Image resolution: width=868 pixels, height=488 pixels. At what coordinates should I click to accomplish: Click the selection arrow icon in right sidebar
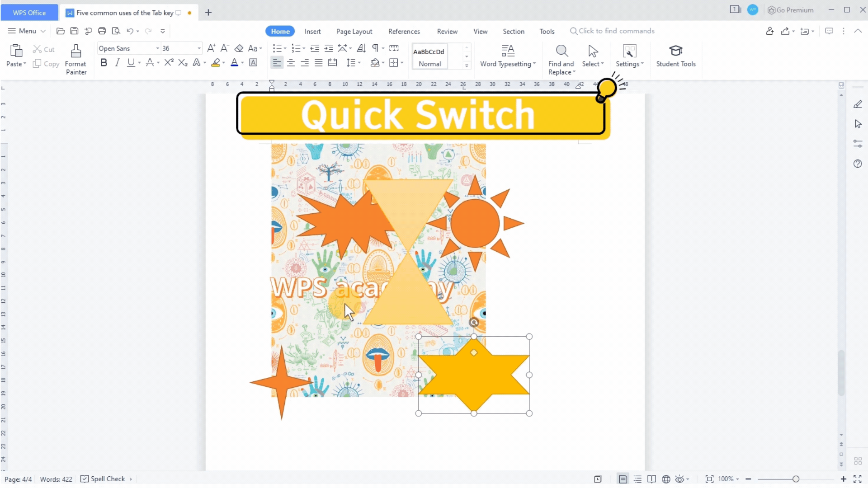point(858,124)
